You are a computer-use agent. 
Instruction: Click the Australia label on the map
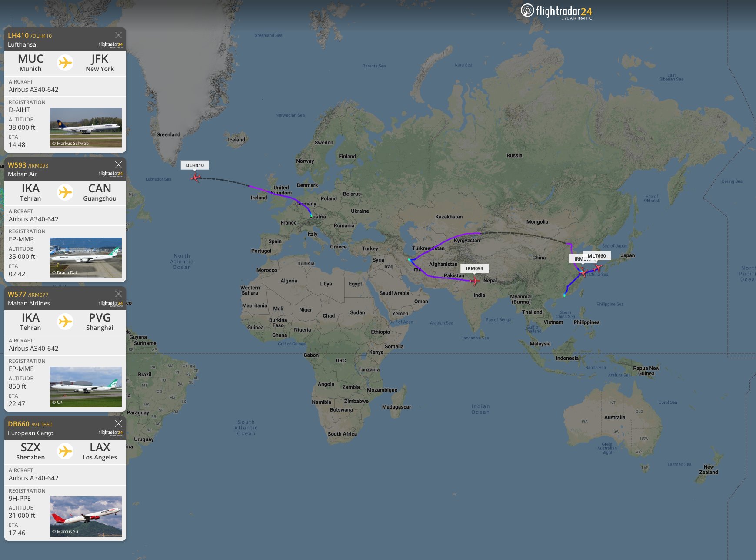coord(615,417)
